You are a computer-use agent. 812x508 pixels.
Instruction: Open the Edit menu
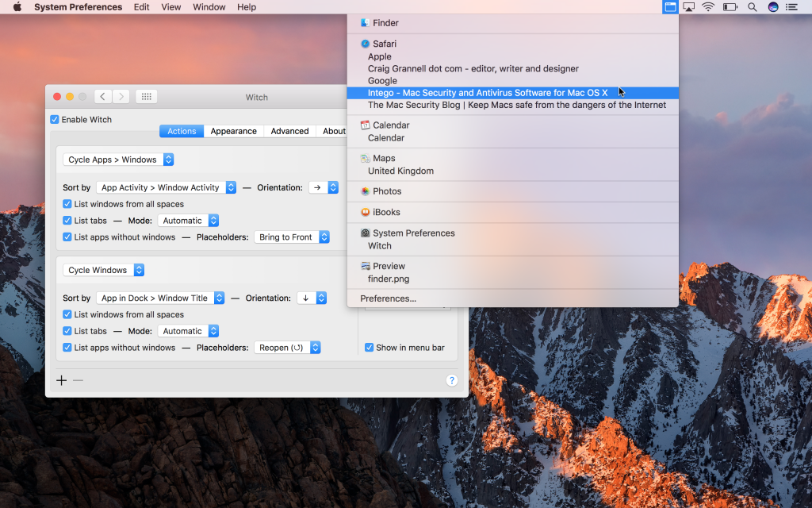pos(141,6)
